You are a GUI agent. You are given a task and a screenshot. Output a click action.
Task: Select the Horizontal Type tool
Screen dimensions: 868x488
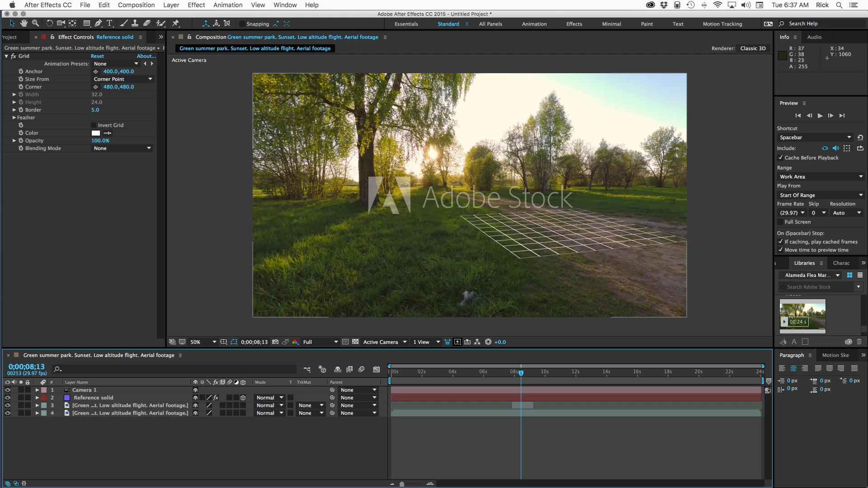[109, 23]
